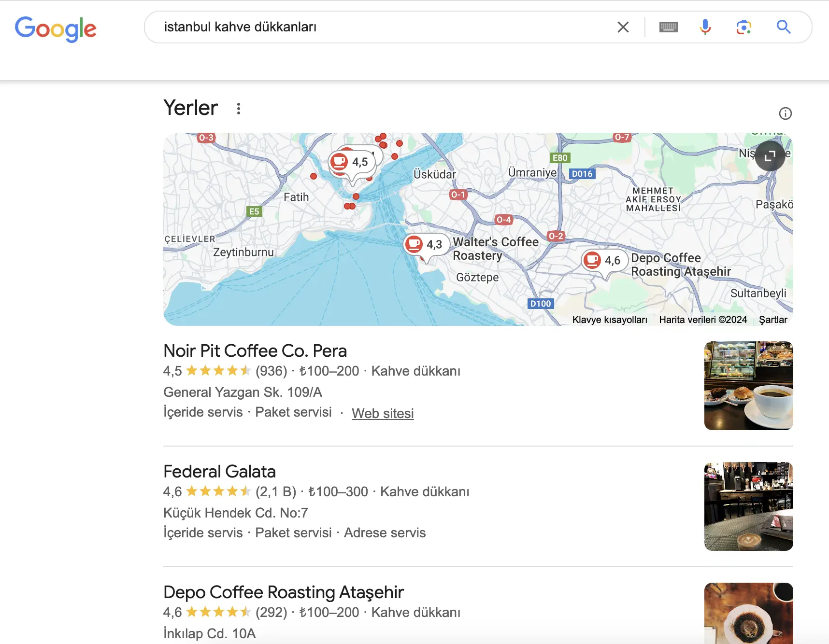Open Noir Pit Coffee Web sitesi link
The height and width of the screenshot is (644, 829).
tap(383, 413)
